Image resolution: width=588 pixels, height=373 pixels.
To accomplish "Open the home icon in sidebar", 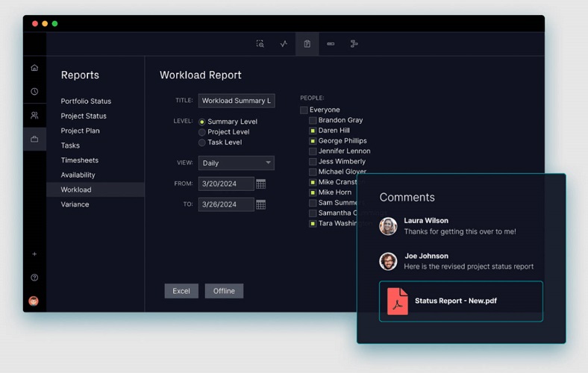I will coord(34,68).
